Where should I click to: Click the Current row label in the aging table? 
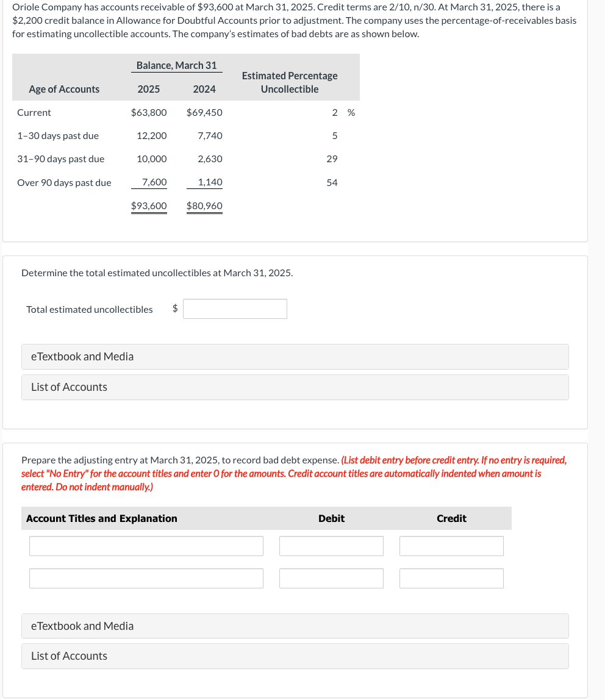point(34,112)
